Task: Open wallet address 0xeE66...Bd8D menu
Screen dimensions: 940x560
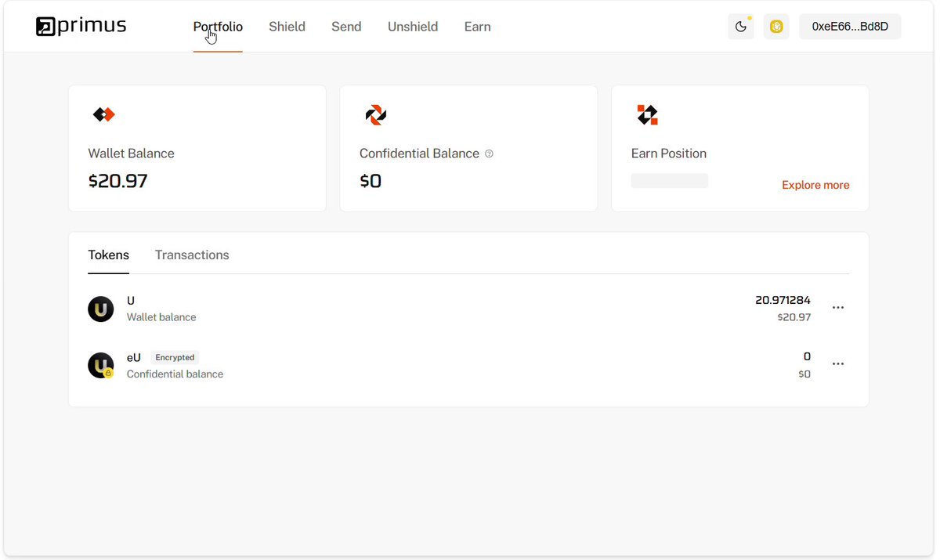Action: pyautogui.click(x=850, y=27)
